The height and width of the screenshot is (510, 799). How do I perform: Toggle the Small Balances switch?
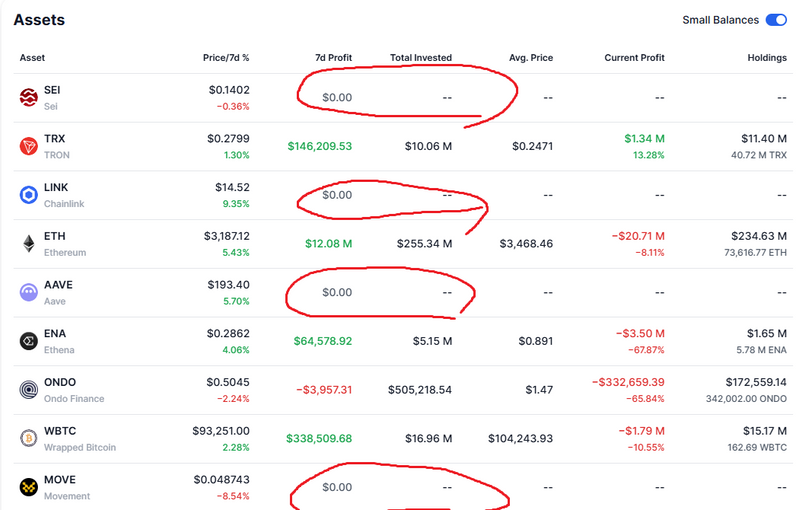[x=775, y=20]
